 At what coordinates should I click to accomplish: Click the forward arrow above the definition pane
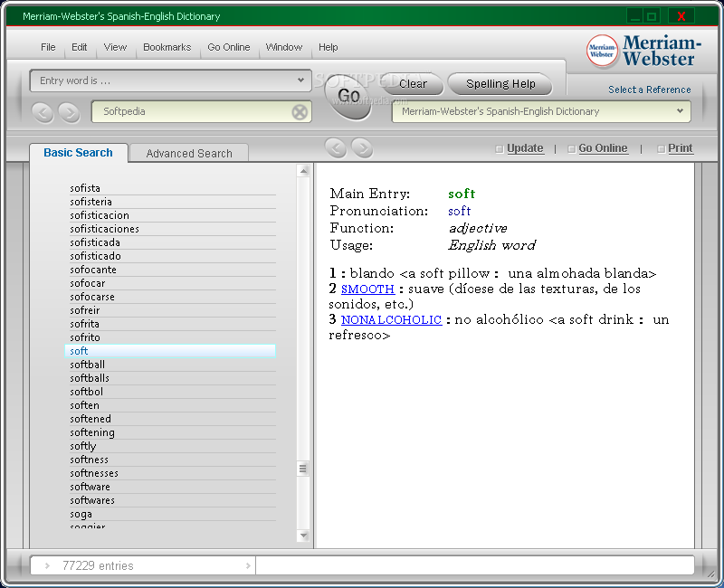click(362, 148)
